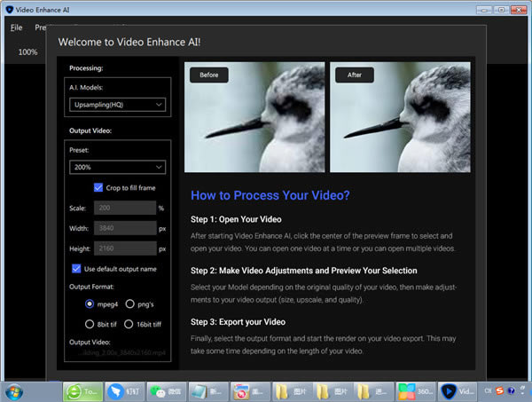Open the image viewer taskbar item

click(250, 392)
